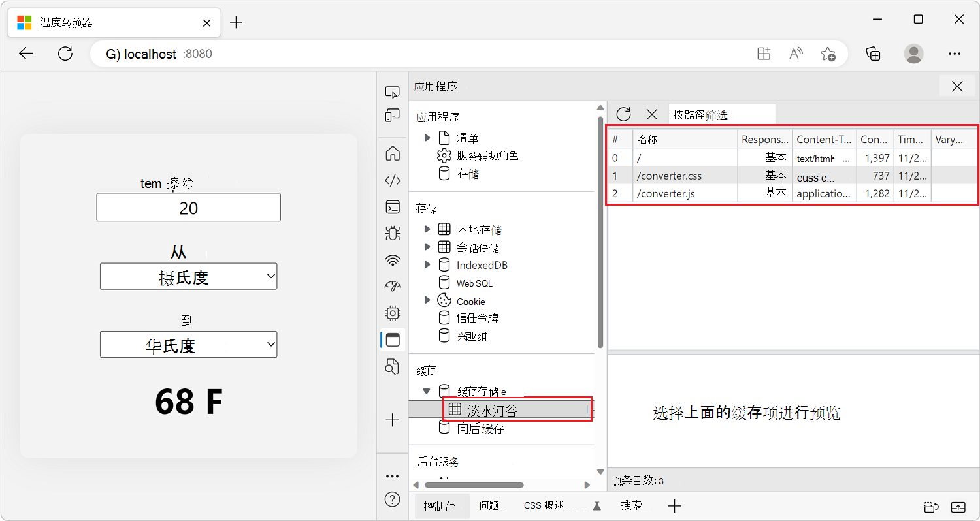Open split screen icon in address bar
Viewport: 980px width, 521px height.
tap(764, 54)
